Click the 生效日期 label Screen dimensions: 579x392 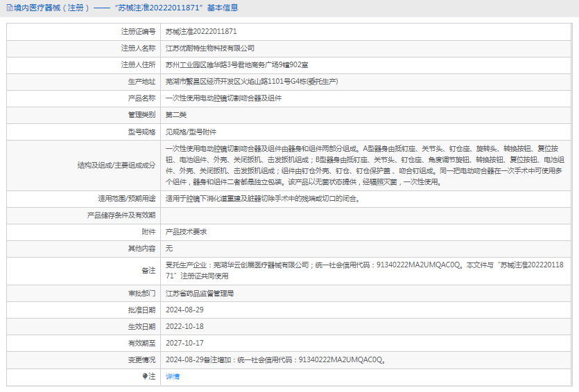141,327
